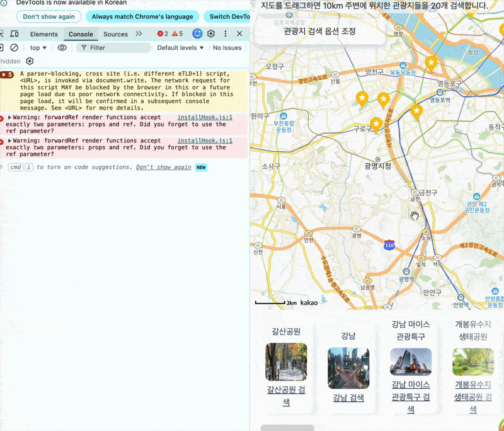This screenshot has width=504, height=431.
Task: Open the Default levels dropdown
Action: click(x=180, y=47)
